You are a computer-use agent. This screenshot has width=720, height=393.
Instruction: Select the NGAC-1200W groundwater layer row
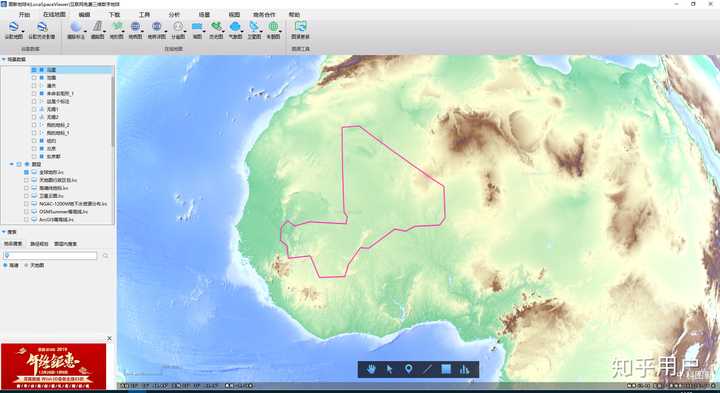pos(73,204)
